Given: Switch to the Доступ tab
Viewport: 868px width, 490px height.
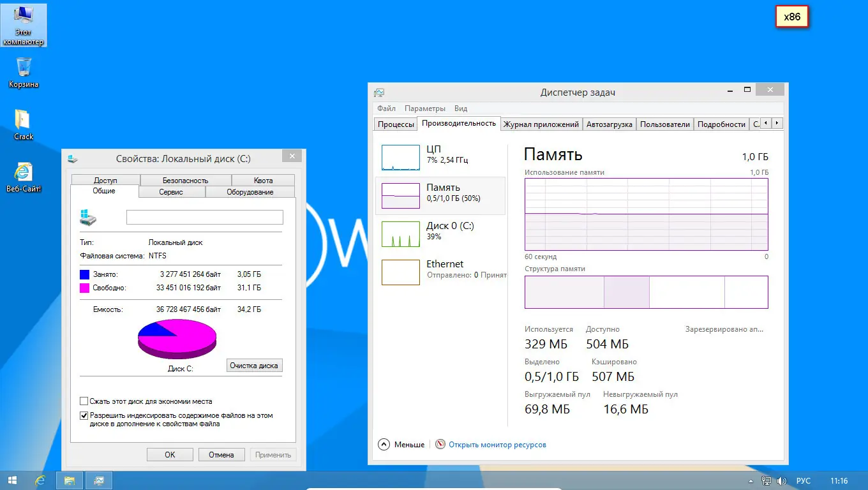Looking at the screenshot, I should [105, 181].
